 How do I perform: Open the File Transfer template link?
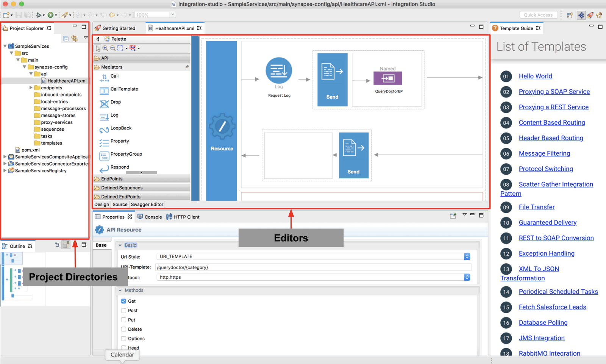[x=536, y=207]
